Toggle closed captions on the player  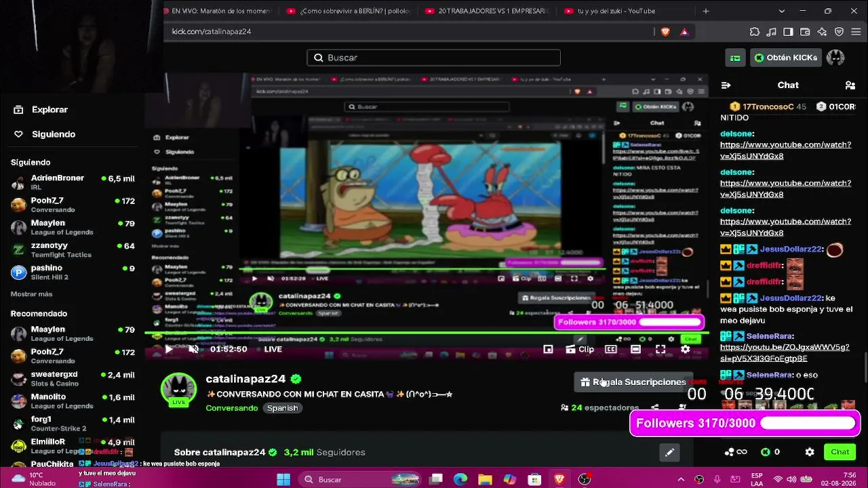click(x=611, y=349)
